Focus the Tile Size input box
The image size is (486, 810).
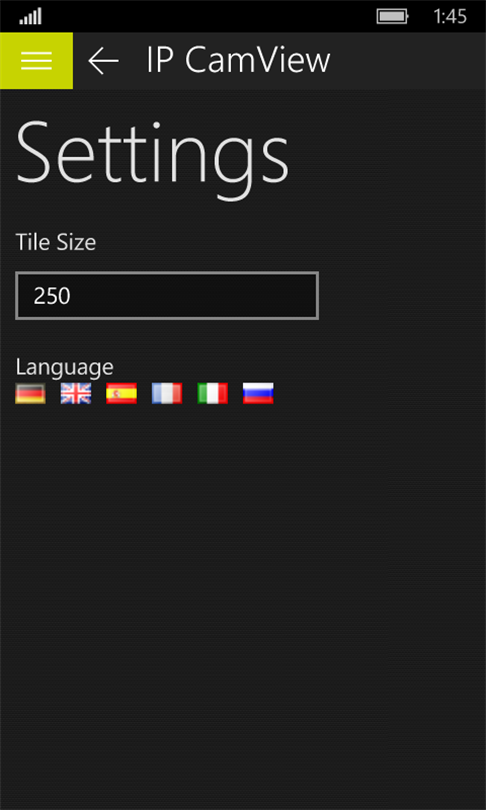tap(167, 296)
